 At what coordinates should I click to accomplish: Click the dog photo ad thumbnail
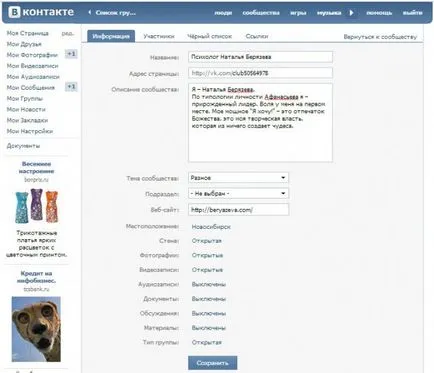[x=36, y=329]
